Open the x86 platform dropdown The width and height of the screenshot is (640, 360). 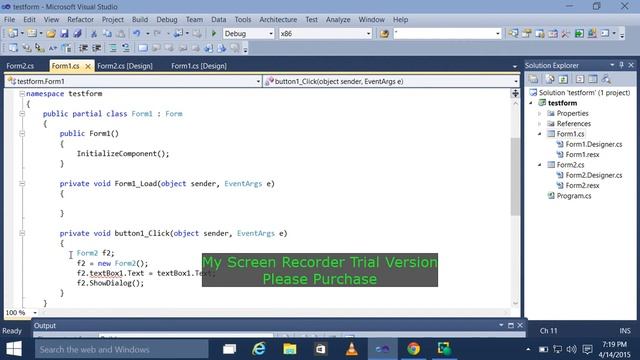369,33
